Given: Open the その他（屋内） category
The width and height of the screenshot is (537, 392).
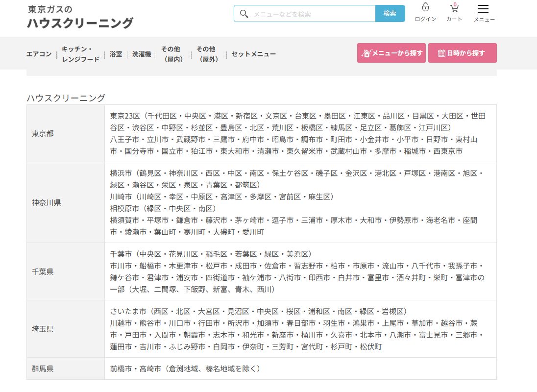Looking at the screenshot, I should click(171, 54).
